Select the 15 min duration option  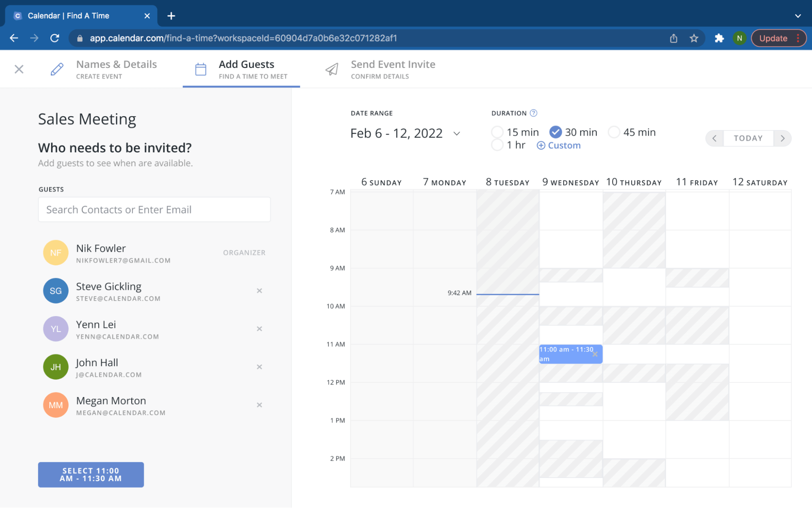(x=497, y=132)
